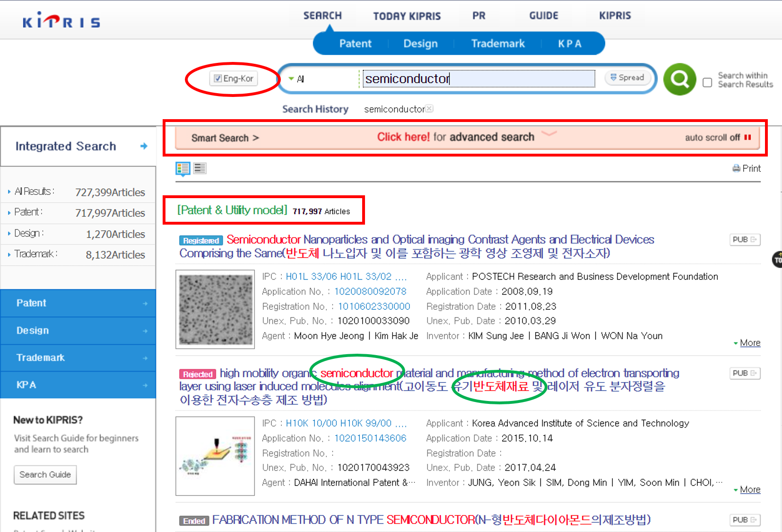782x532 pixels.
Task: Select the KPA tab in blue submenu
Action: click(x=570, y=44)
